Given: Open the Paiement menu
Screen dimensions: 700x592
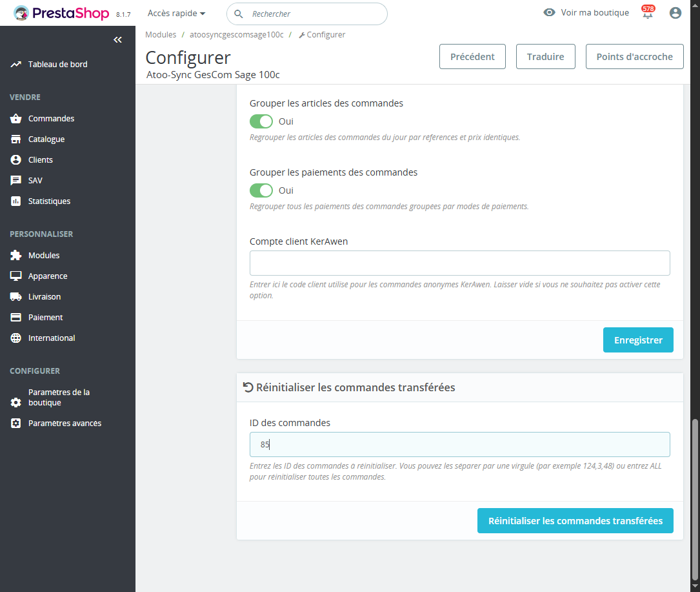Looking at the screenshot, I should 46,317.
